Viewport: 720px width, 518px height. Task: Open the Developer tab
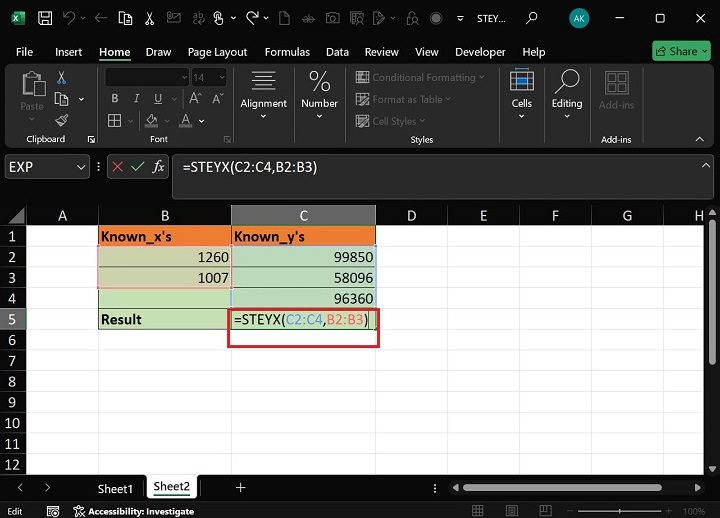click(x=480, y=52)
